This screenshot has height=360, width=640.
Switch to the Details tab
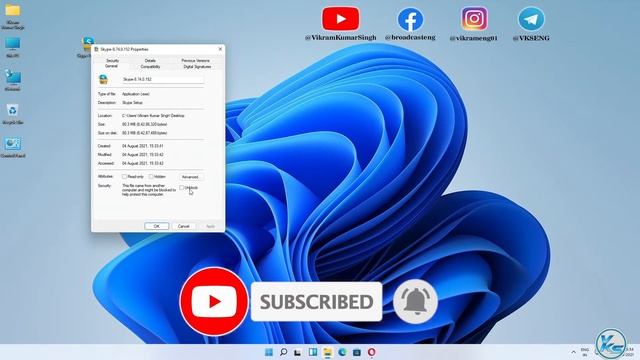click(x=150, y=60)
